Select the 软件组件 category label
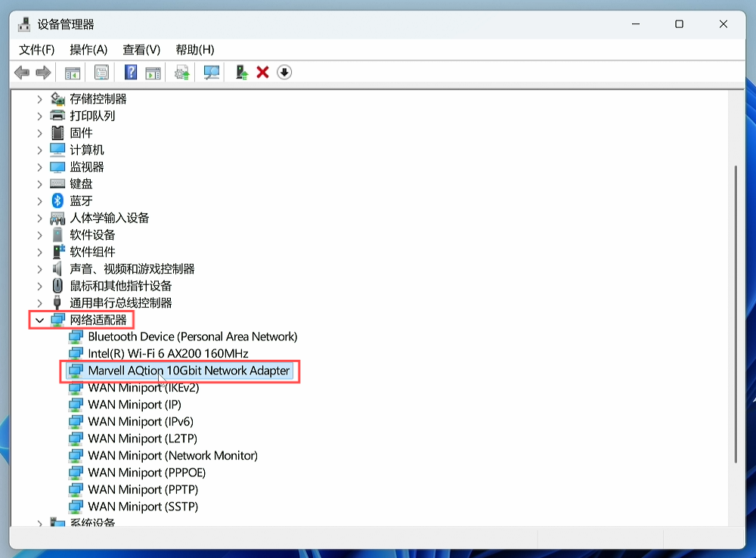Viewport: 756px width, 558px height. tap(92, 252)
